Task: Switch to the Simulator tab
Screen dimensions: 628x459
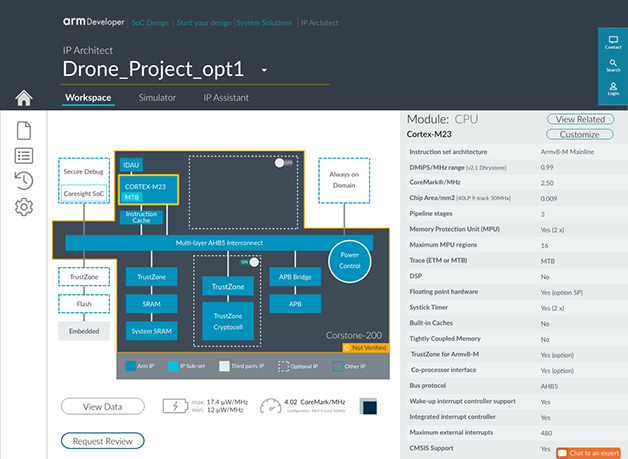Action: [x=157, y=98]
